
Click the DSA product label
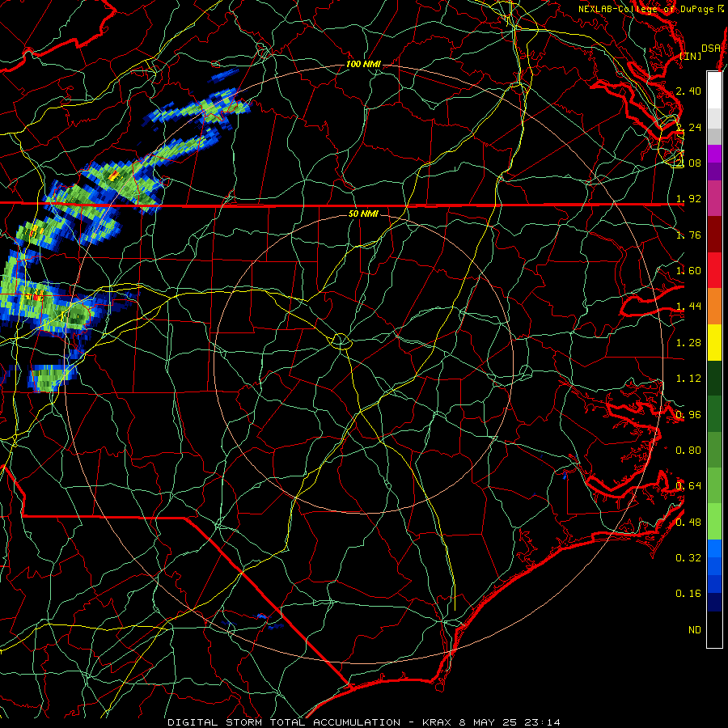(x=711, y=49)
